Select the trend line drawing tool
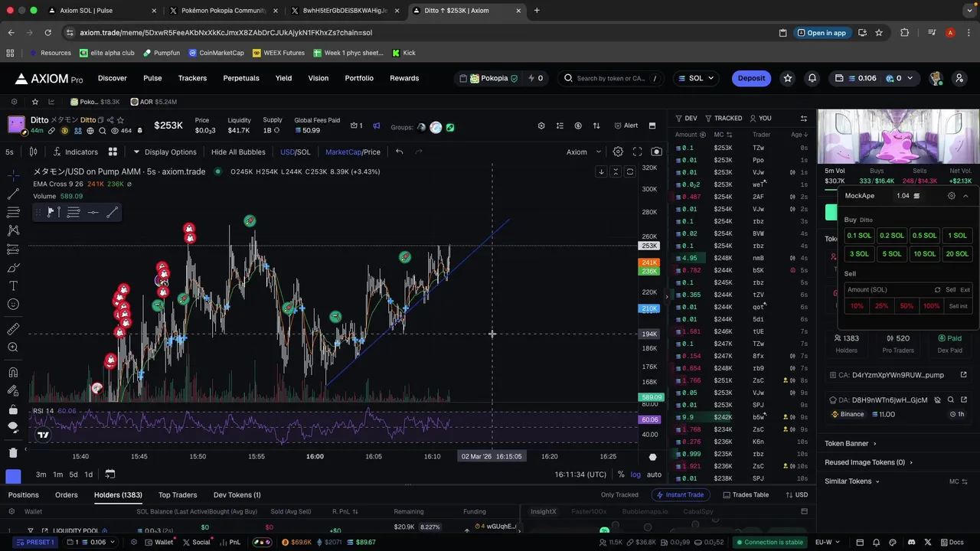This screenshot has height=551, width=980. (x=13, y=194)
